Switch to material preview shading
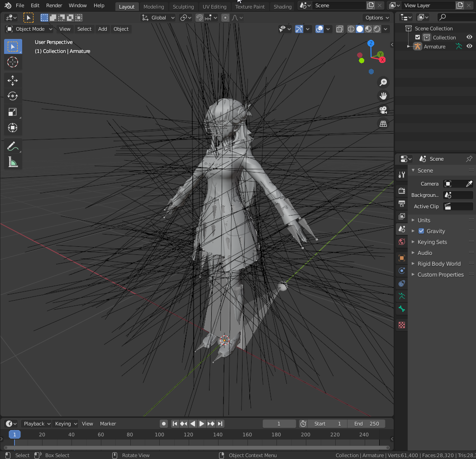Image resolution: width=476 pixels, height=459 pixels. pyautogui.click(x=368, y=29)
